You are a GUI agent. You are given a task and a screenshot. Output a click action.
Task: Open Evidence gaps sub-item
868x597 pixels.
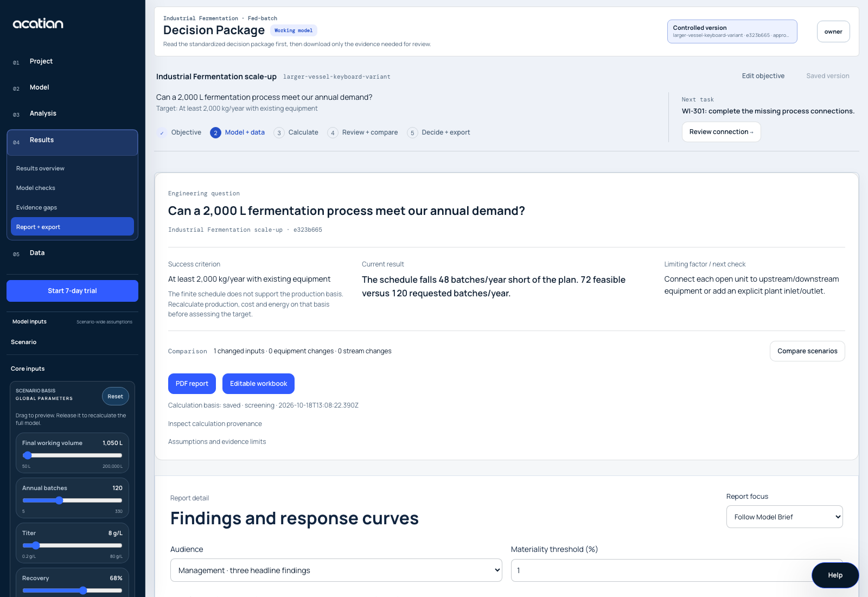click(72, 207)
